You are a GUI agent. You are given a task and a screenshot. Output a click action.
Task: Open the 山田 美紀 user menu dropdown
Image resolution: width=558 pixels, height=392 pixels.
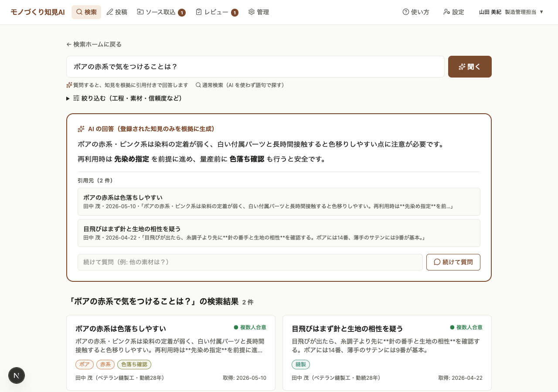point(511,12)
